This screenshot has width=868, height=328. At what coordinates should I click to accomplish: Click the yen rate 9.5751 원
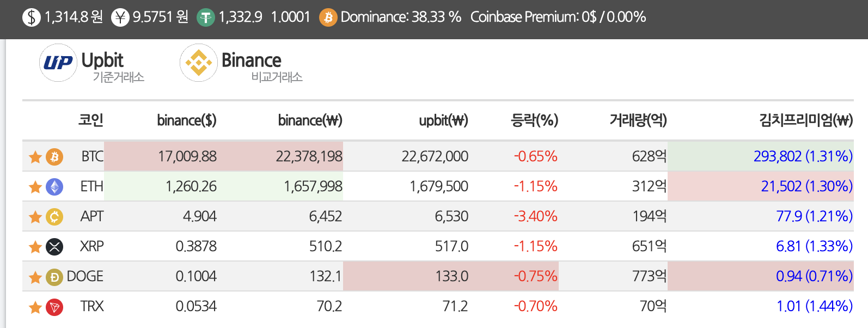161,17
